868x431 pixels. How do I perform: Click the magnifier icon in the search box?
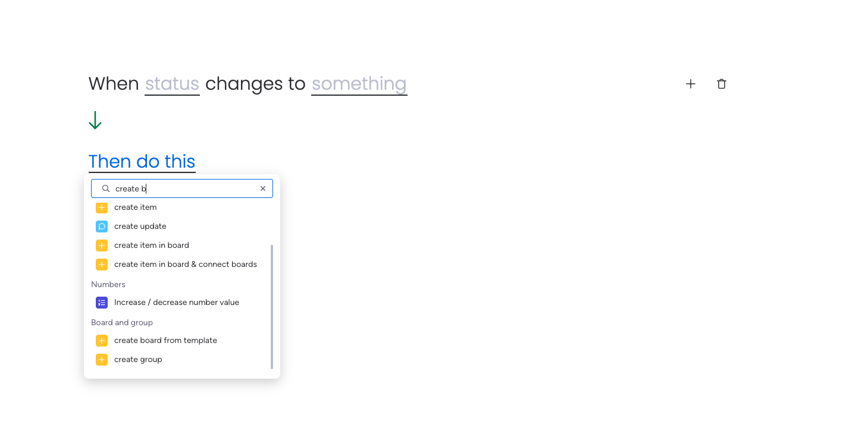coord(106,188)
